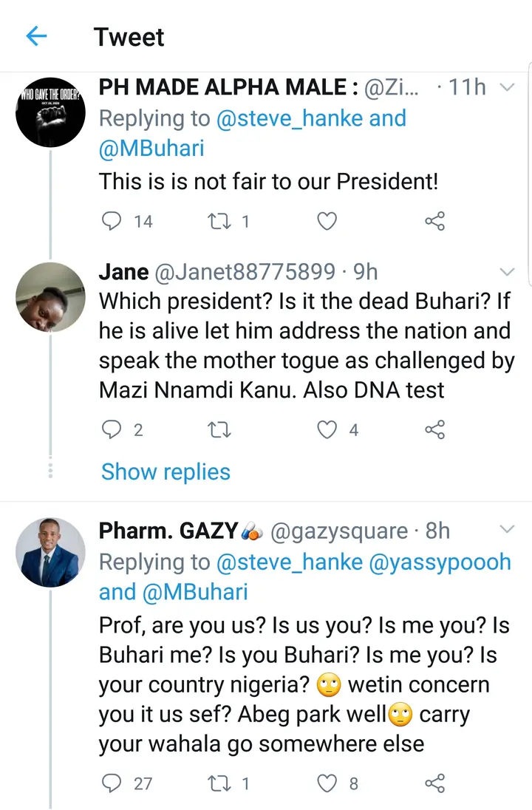Like Jane's tweet with 4 likes
532x810 pixels.
point(327,429)
